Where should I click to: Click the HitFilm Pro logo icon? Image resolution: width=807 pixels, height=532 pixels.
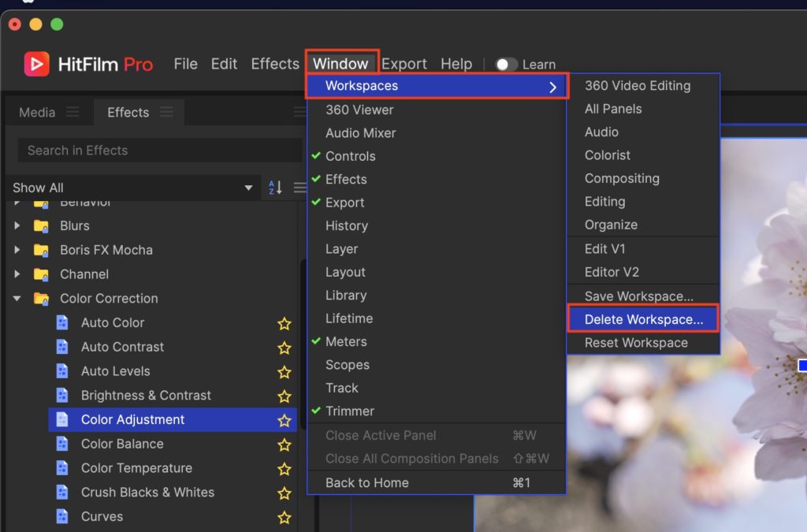[x=36, y=64]
